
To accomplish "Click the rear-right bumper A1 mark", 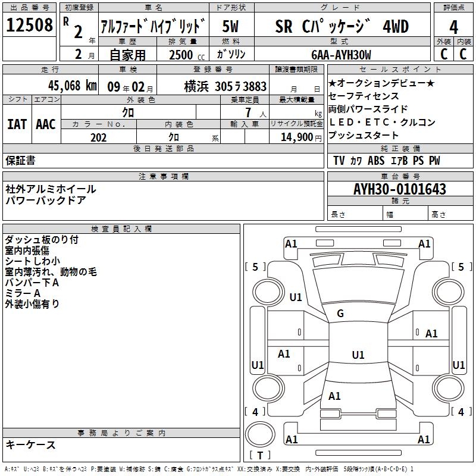I will (x=424, y=440).
